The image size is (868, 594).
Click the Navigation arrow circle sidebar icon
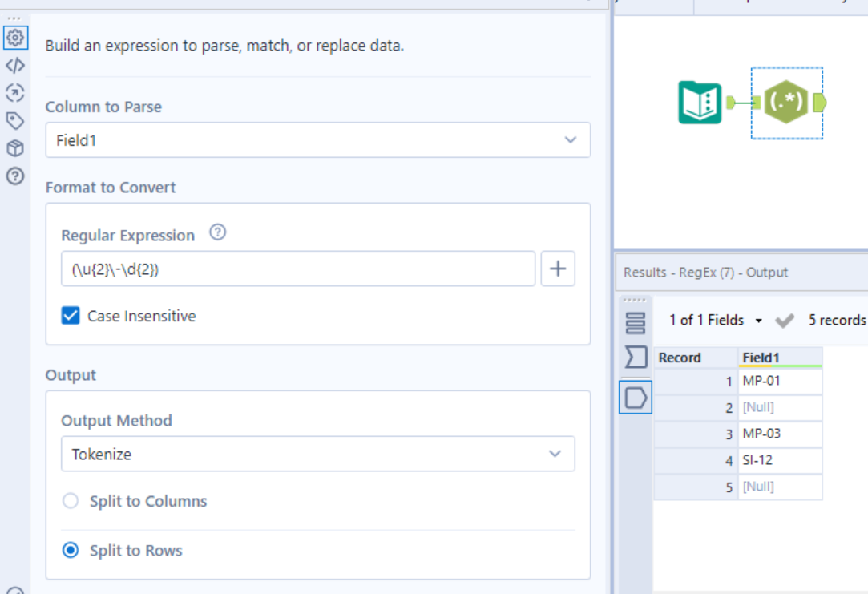pyautogui.click(x=15, y=93)
